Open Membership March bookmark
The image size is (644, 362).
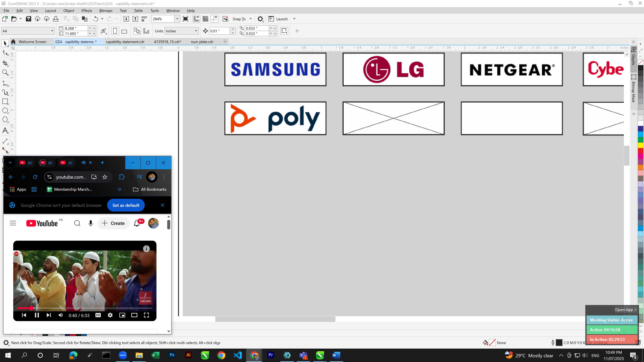69,189
